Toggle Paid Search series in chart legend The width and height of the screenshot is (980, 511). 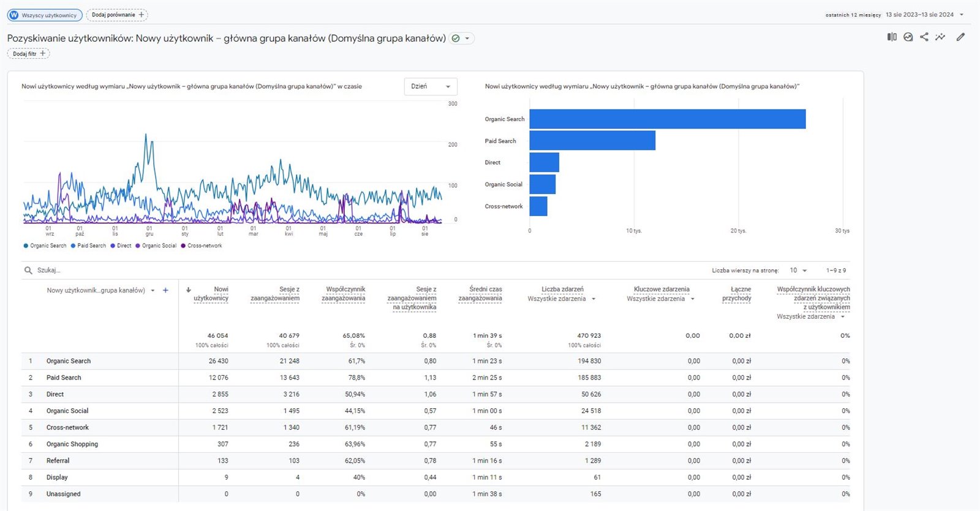(x=88, y=246)
